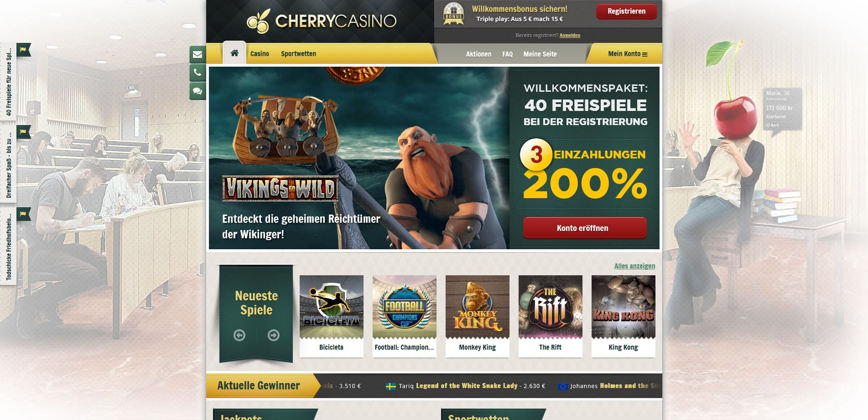This screenshot has height=420, width=868.
Task: Go to Sportwetten section
Action: (298, 54)
